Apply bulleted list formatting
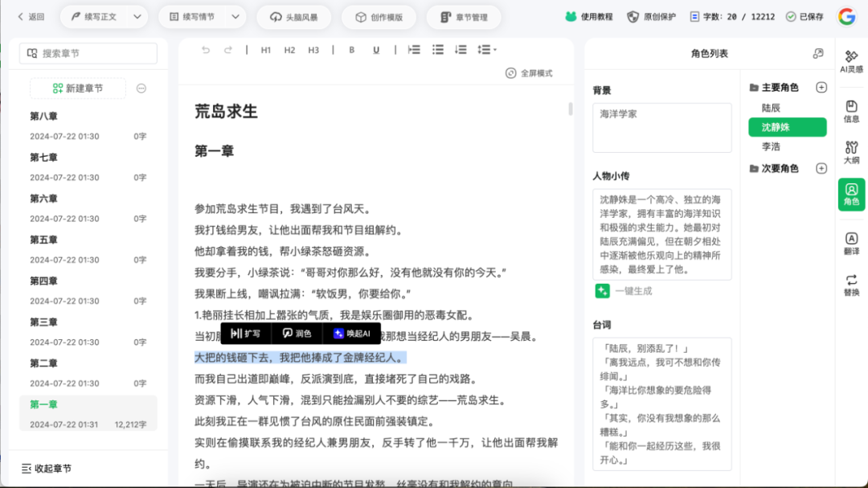The width and height of the screenshot is (868, 488). coord(438,50)
